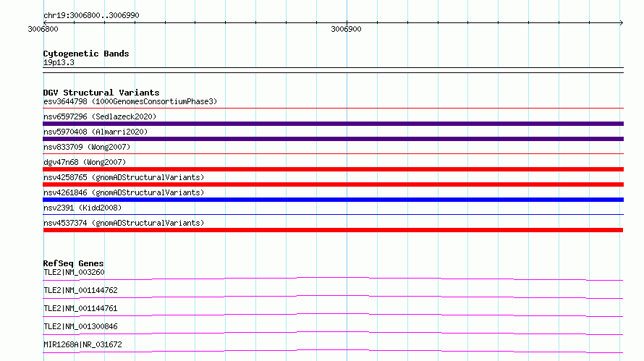Open the nsv5970408 (Almarri2020) label
644x361 pixels.
pyautogui.click(x=96, y=132)
